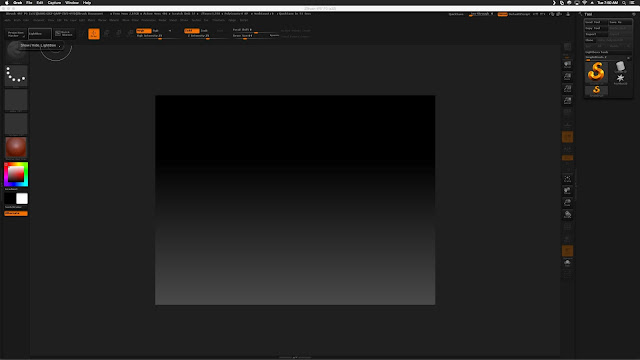
Task: Open the red MatCap material picker
Action: (x=16, y=148)
